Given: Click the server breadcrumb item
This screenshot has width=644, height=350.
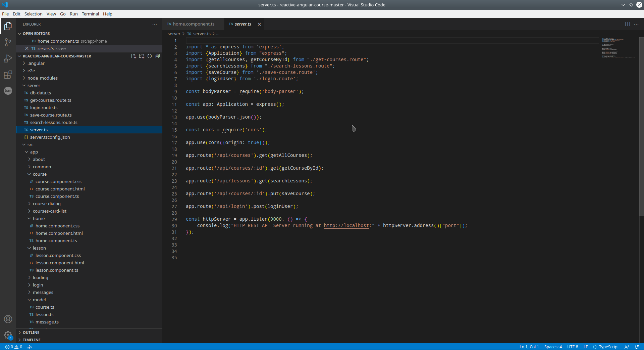Looking at the screenshot, I should pyautogui.click(x=174, y=34).
